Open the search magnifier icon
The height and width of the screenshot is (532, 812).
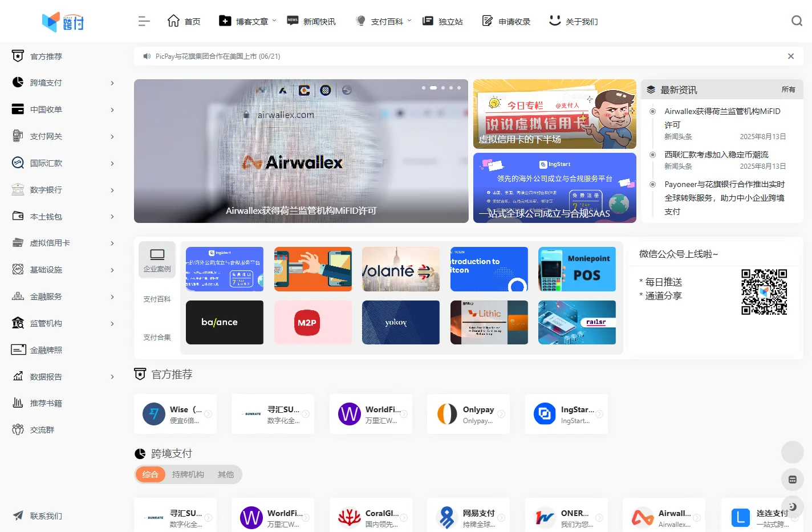[797, 21]
